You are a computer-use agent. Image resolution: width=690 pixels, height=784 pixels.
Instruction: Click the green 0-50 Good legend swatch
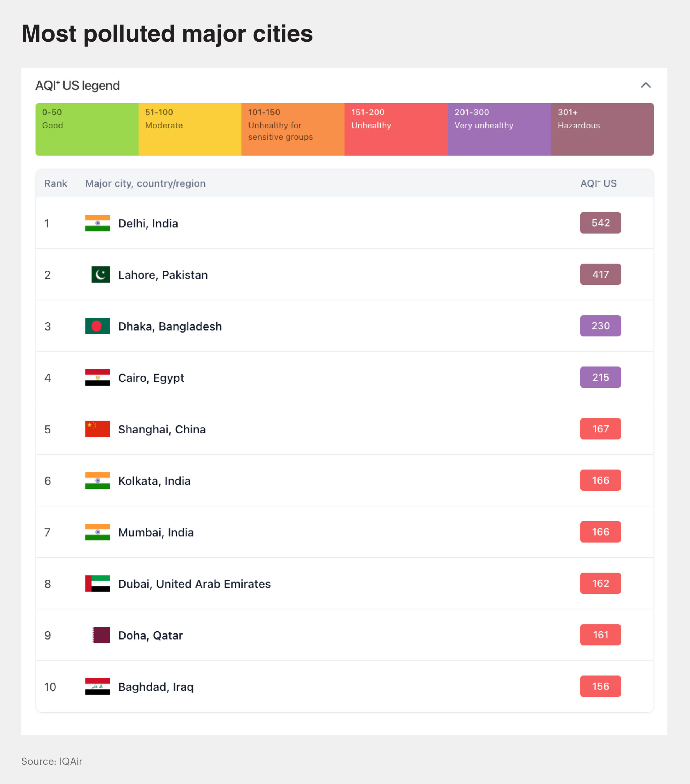87,129
